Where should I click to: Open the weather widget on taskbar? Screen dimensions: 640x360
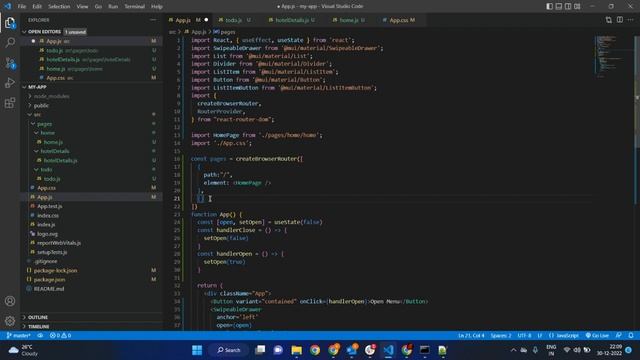click(x=23, y=350)
